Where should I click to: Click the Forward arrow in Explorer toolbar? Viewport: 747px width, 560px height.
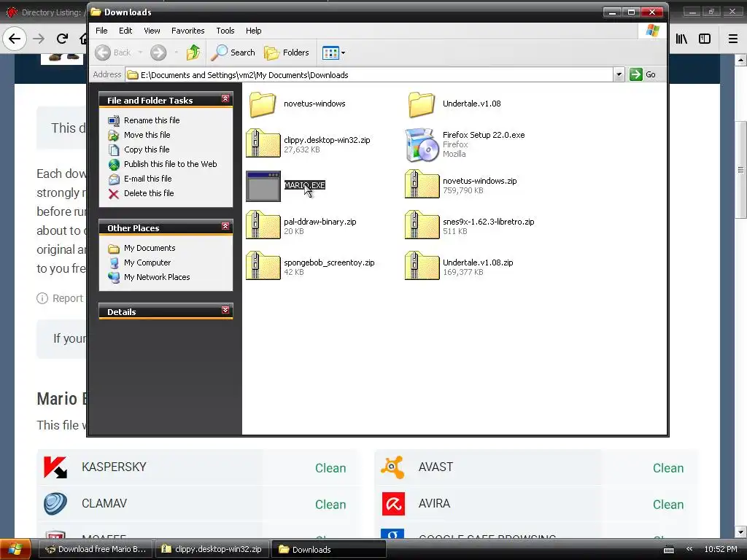[158, 52]
